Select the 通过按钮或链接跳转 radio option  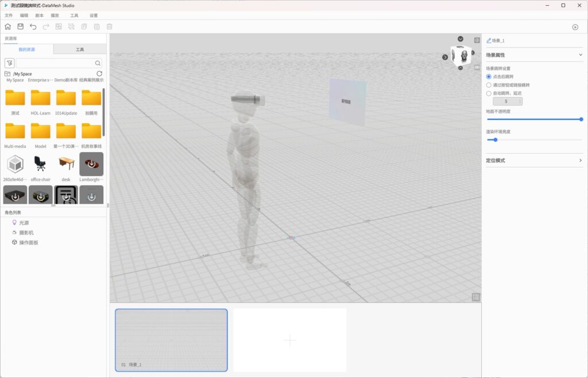489,85
